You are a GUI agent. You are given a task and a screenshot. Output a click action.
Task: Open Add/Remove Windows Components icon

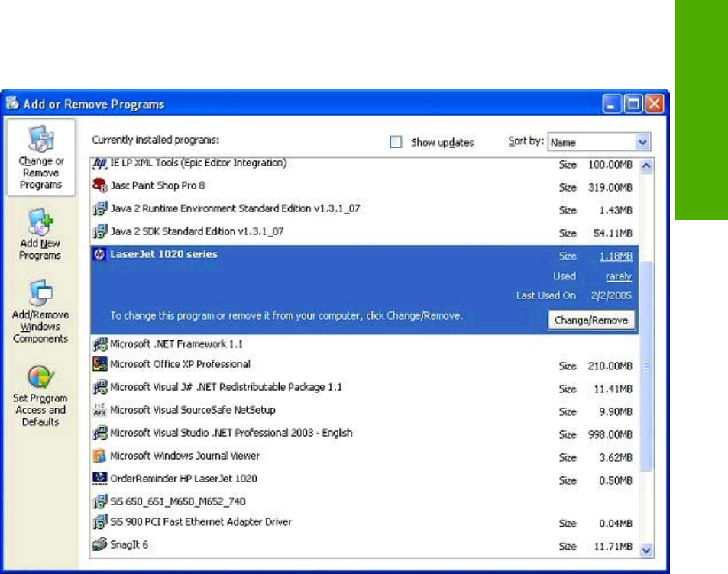click(x=40, y=293)
